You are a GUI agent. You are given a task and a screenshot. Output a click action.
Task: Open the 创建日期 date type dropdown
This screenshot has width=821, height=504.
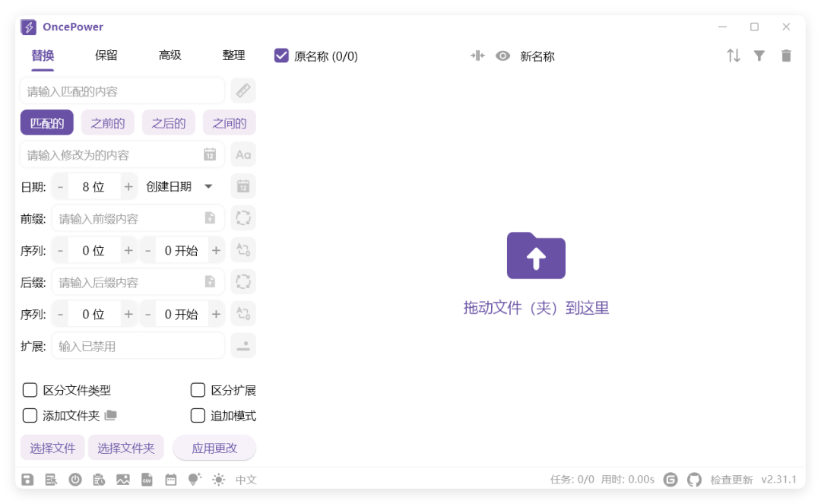click(179, 186)
